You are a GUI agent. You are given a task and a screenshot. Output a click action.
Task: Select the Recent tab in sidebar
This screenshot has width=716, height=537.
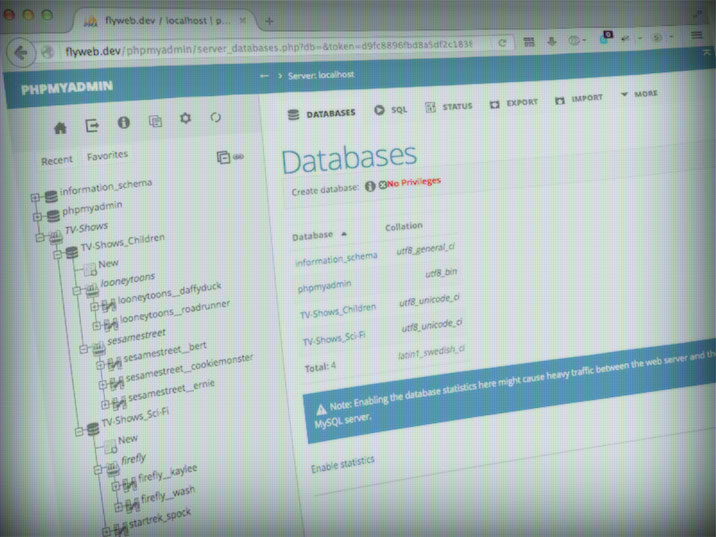[57, 161]
